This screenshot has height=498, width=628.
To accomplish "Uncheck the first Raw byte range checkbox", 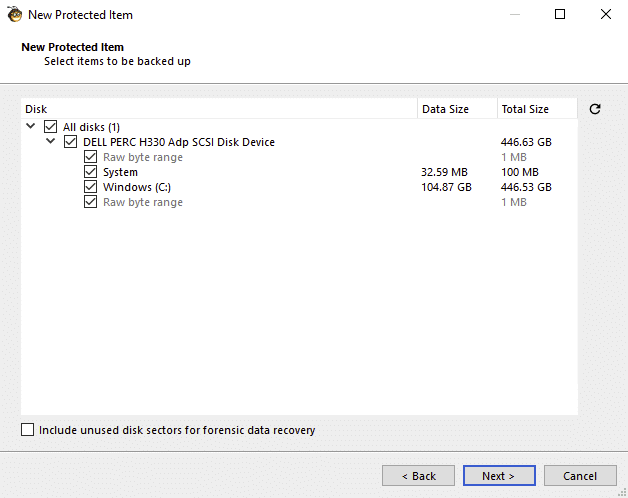I will pos(91,157).
